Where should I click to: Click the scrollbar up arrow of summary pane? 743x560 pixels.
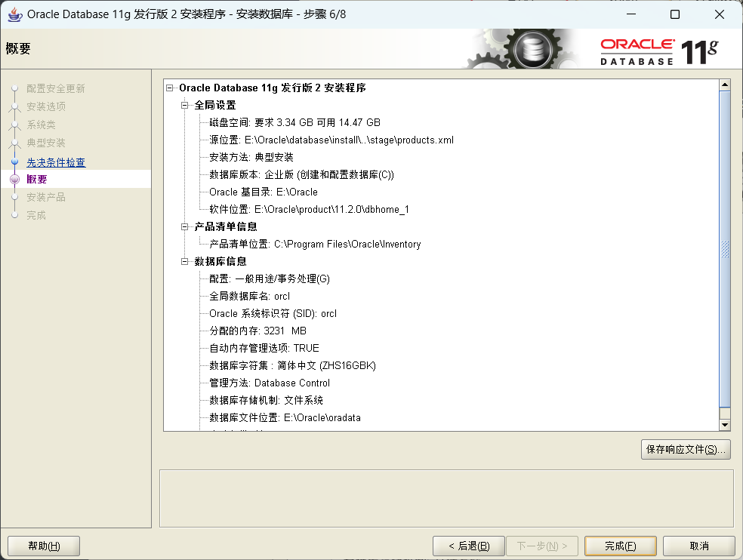click(724, 84)
